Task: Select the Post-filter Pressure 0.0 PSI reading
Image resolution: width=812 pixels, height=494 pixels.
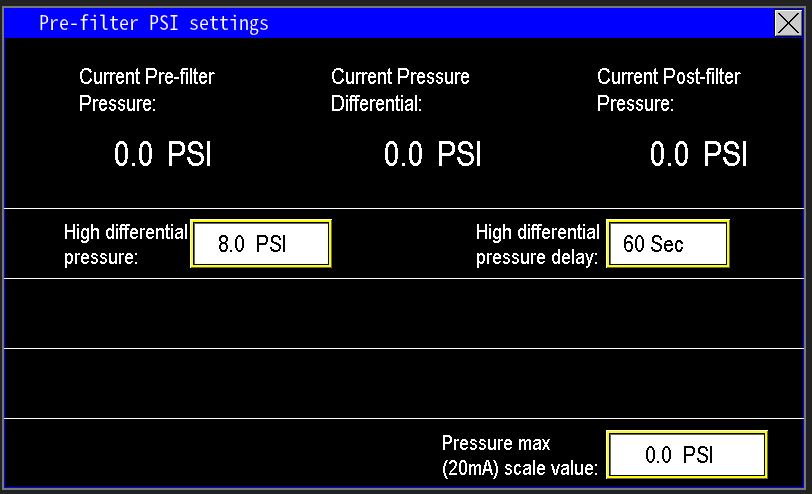Action: coord(698,155)
